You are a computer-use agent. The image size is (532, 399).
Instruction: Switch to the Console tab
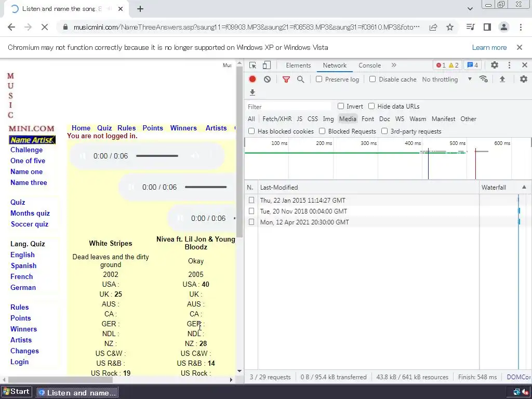[x=369, y=65]
